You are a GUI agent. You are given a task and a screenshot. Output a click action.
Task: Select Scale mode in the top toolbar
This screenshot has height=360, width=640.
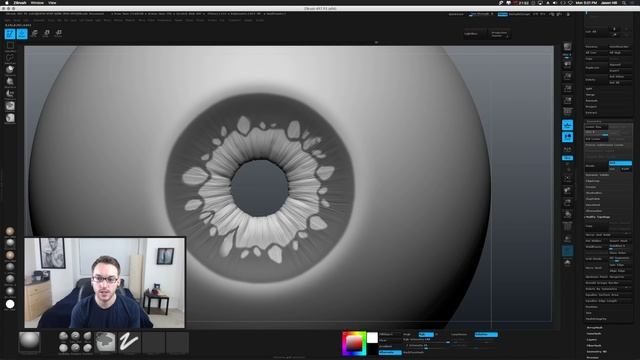(x=47, y=33)
